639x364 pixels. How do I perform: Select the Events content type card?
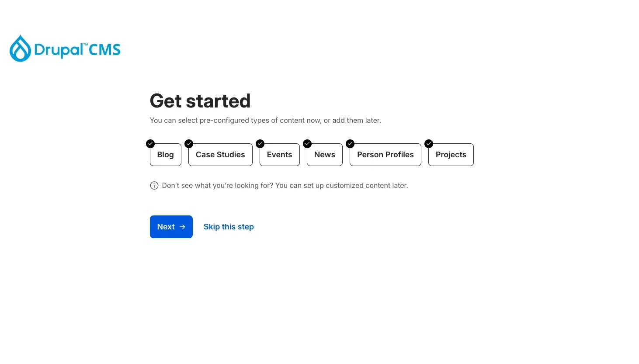279,155
